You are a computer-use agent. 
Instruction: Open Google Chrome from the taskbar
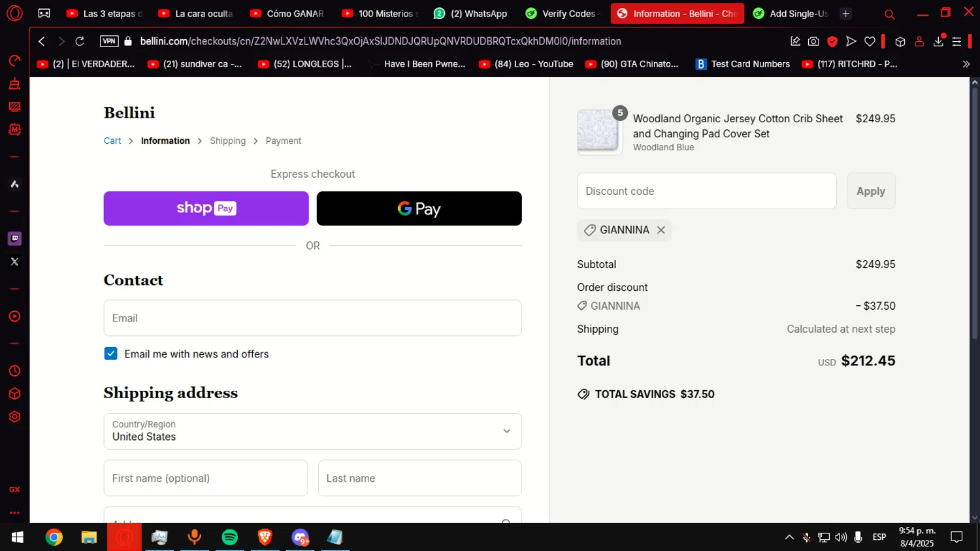click(x=54, y=537)
